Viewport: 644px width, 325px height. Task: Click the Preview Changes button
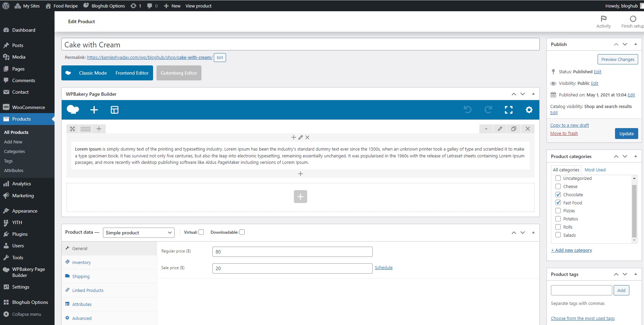(x=618, y=59)
